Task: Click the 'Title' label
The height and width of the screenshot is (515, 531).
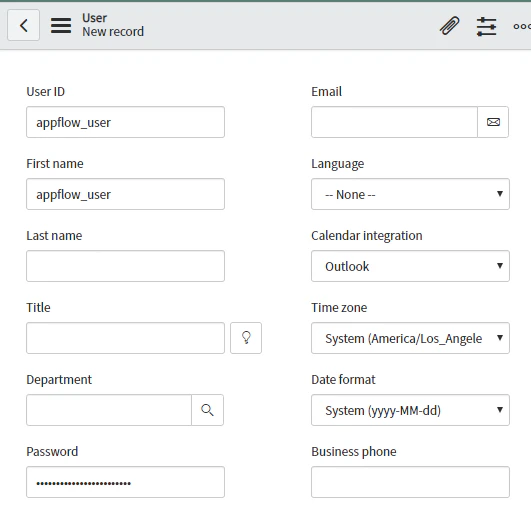Action: 38,308
